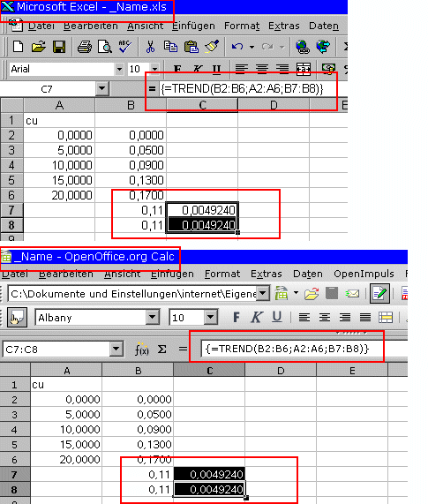Image resolution: width=428 pixels, height=504 pixels.
Task: Click the Sum sigma icon in Calc
Action: click(162, 350)
